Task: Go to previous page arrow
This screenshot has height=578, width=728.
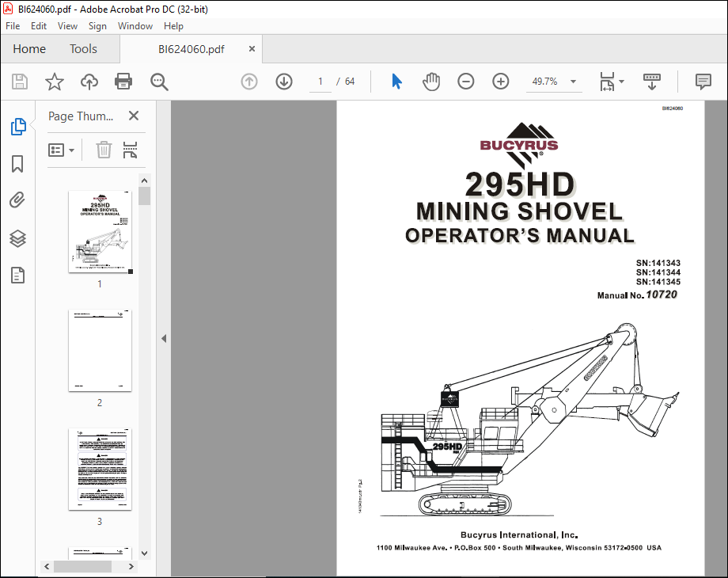Action: [249, 82]
